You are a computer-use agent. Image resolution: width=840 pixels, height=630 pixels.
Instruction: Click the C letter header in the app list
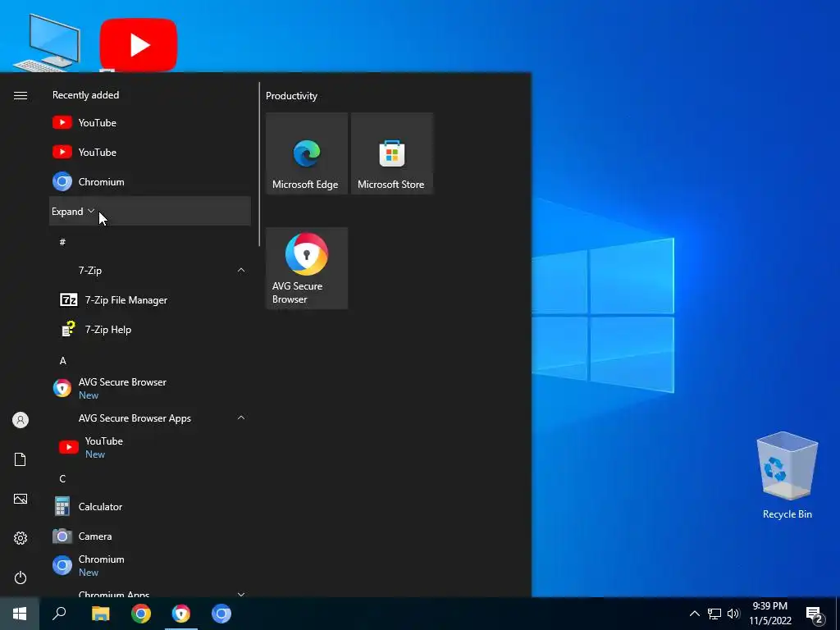[62, 478]
